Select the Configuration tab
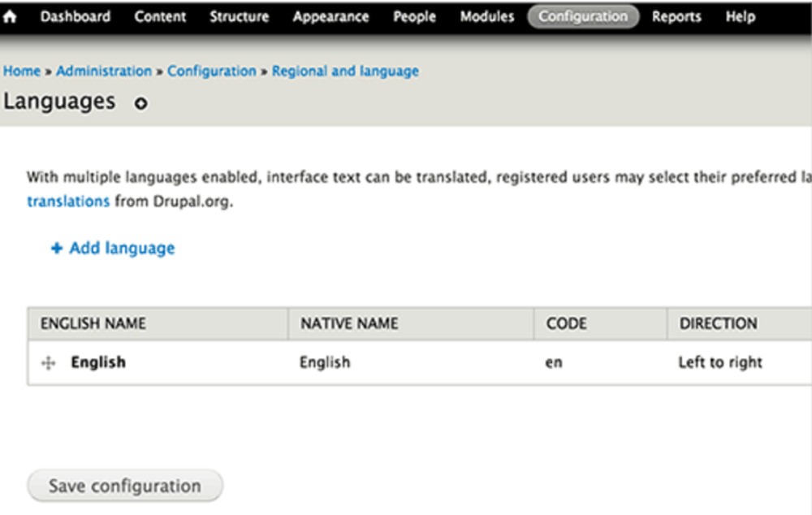Image resolution: width=812 pixels, height=515 pixels. (583, 17)
